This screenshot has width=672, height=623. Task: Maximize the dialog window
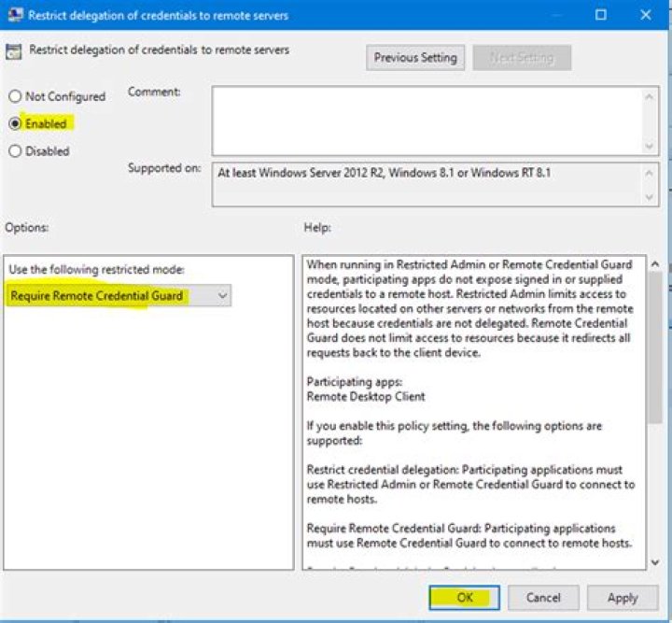coord(601,15)
